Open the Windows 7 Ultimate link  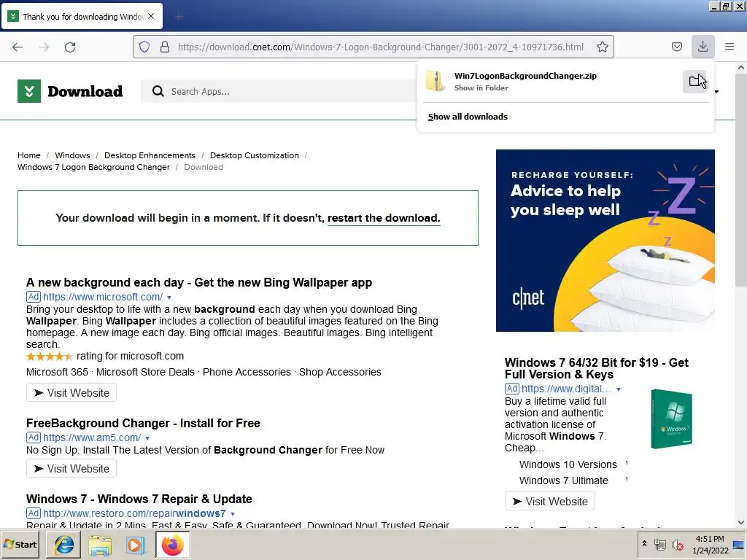tap(564, 481)
